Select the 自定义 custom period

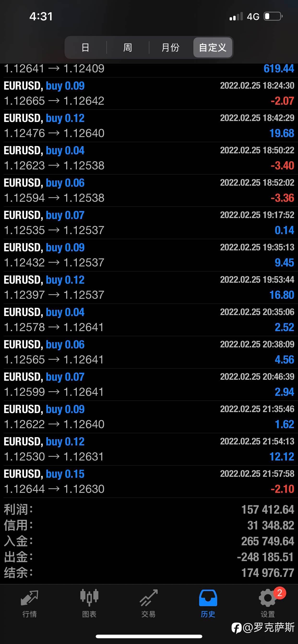point(213,47)
